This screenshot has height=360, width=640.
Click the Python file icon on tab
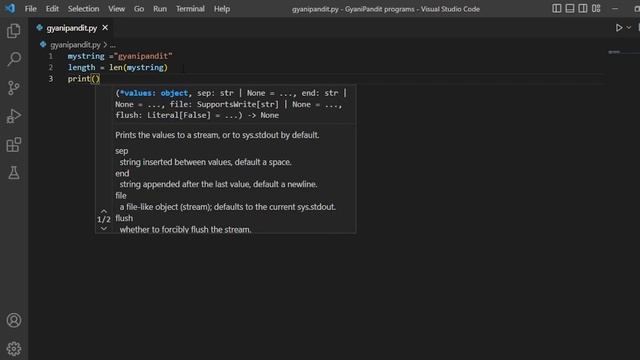40,28
